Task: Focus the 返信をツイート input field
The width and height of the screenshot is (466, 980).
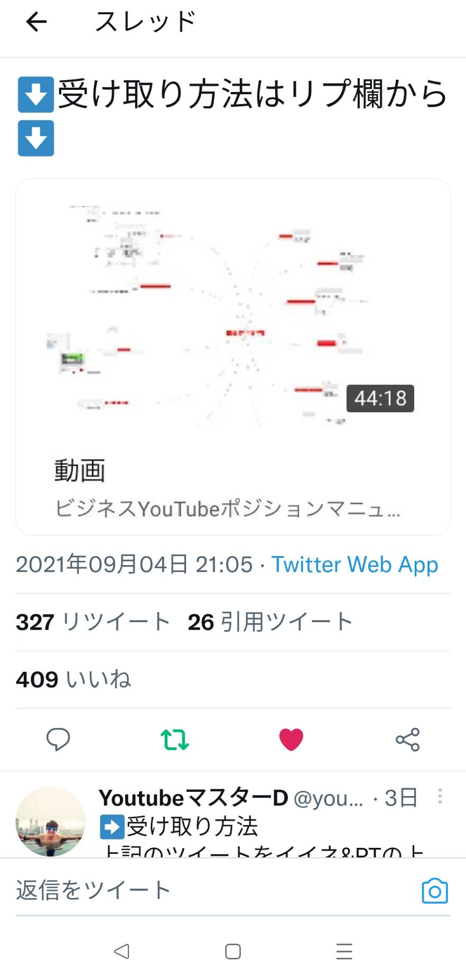Action: 217,891
